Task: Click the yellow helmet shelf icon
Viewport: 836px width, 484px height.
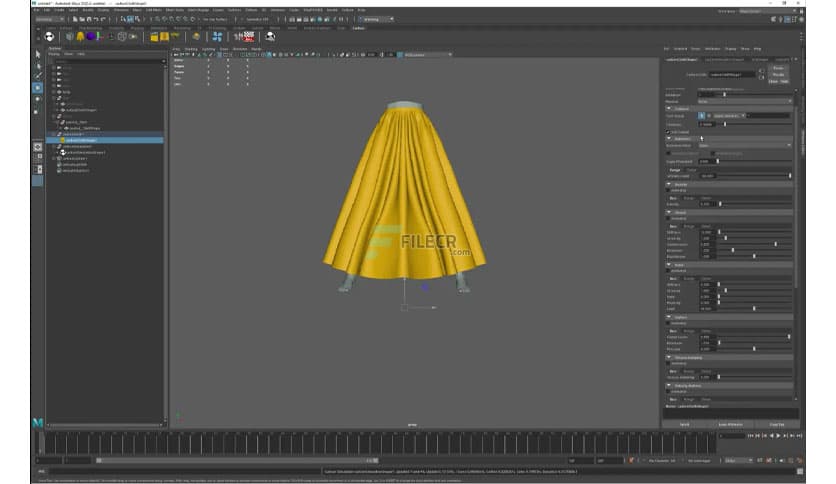Action: point(196,37)
